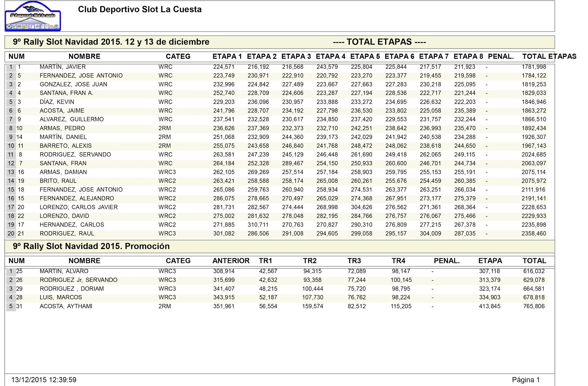Viewport: 588px width, 386px height.
Task: Click 'LORENZO, DAVID' name
Action: tap(64, 216)
